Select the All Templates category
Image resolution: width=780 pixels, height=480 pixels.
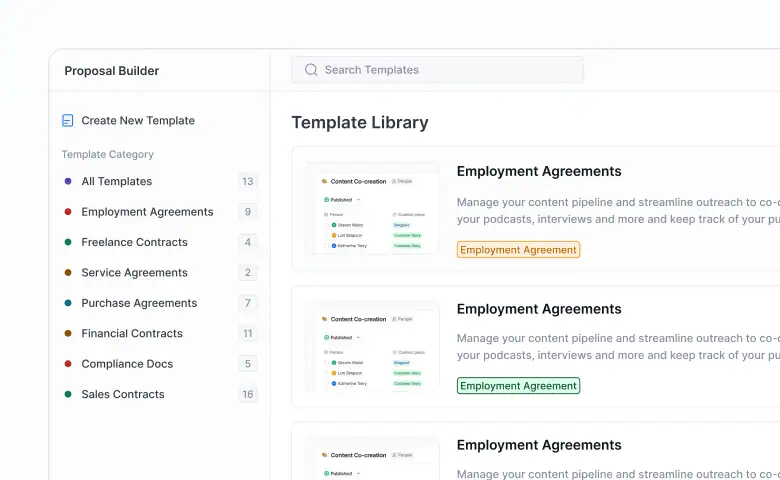click(117, 182)
